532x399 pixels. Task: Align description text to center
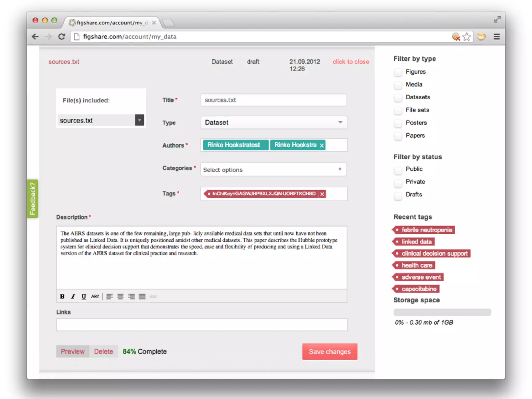click(x=120, y=296)
